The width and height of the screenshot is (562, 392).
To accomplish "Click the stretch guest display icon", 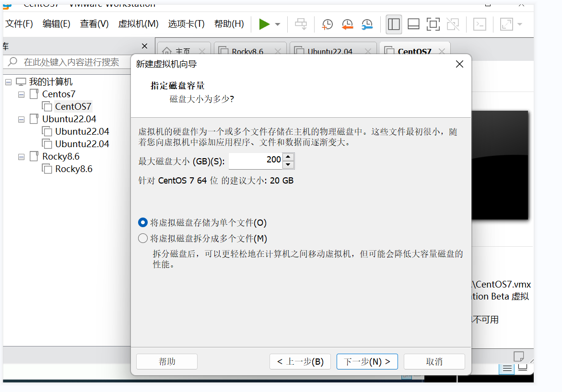I will pyautogui.click(x=506, y=24).
